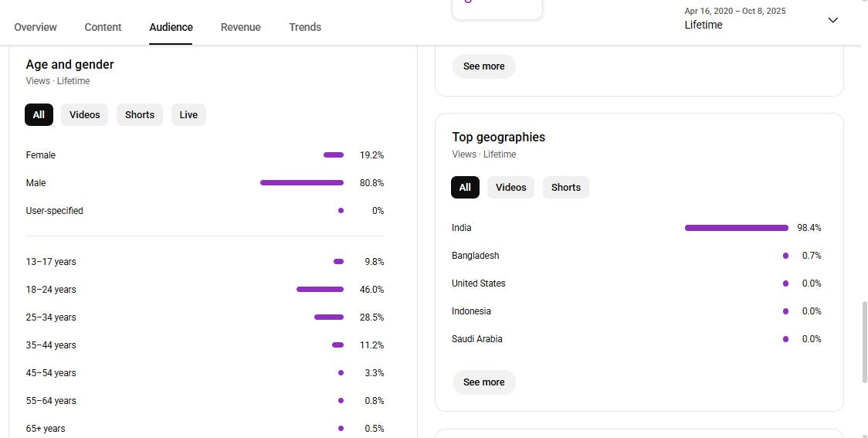Click See more under Top geographies
Image resolution: width=868 pixels, height=438 pixels.
point(483,382)
